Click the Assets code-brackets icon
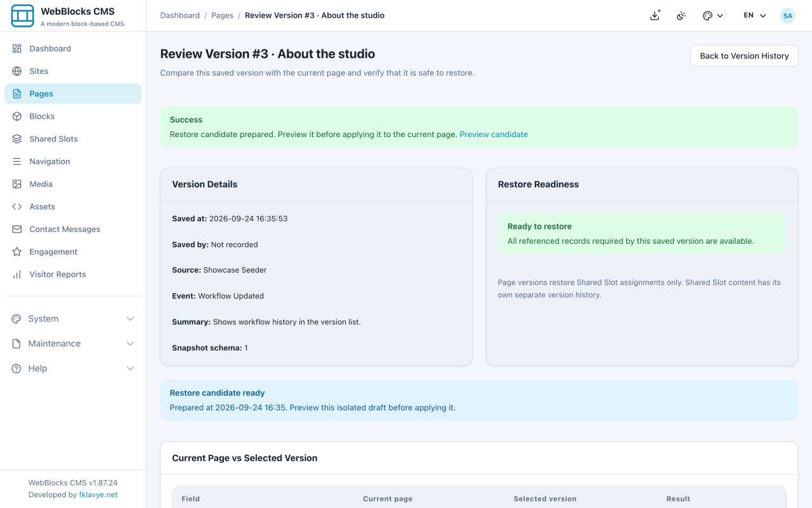The width and height of the screenshot is (812, 508). click(x=17, y=206)
